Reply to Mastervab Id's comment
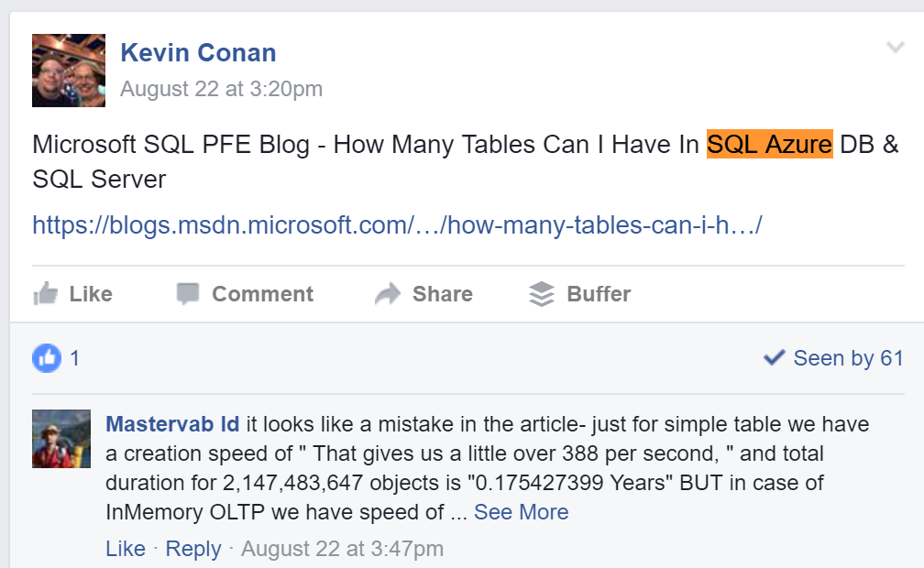This screenshot has width=924, height=568. [193, 549]
